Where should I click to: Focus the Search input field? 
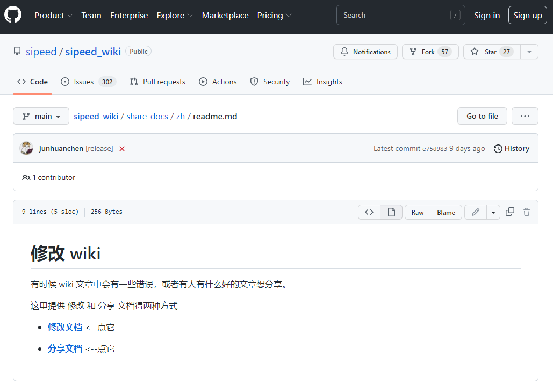(401, 15)
